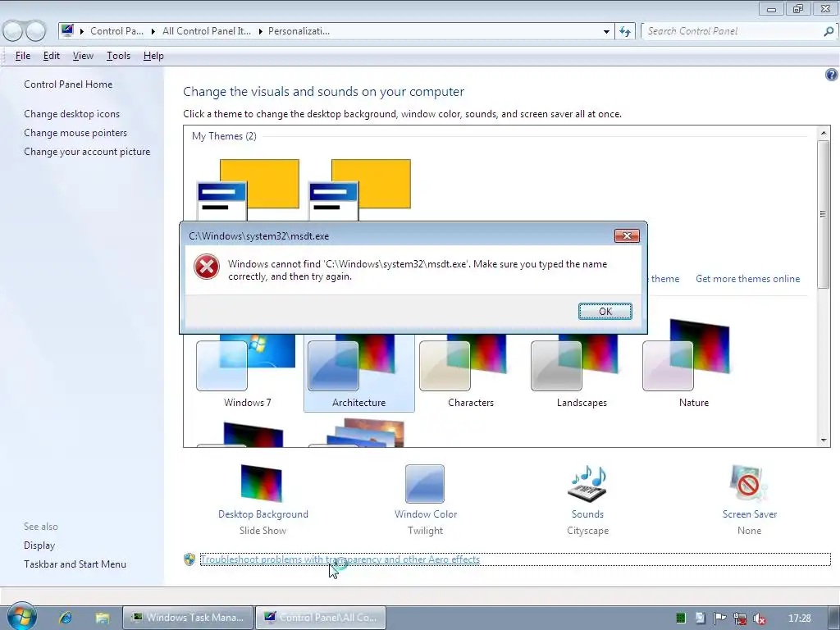Open Window Color settings icon
840x630 pixels.
(425, 483)
